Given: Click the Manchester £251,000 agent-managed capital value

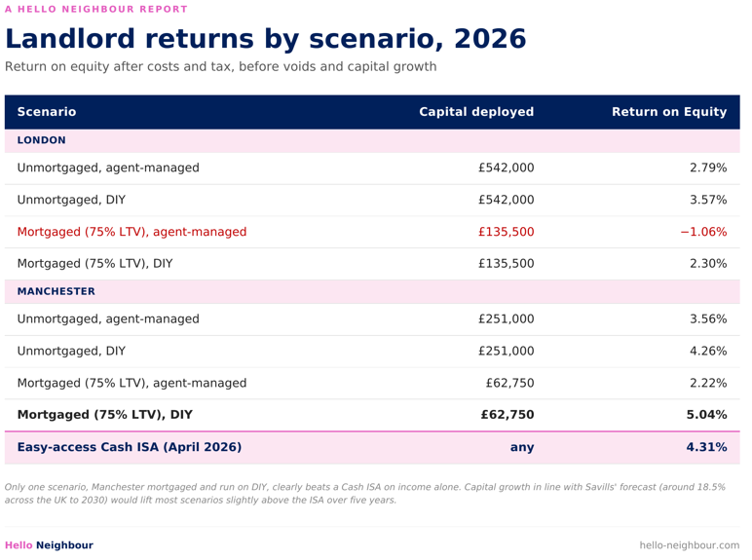Looking at the screenshot, I should 506,319.
